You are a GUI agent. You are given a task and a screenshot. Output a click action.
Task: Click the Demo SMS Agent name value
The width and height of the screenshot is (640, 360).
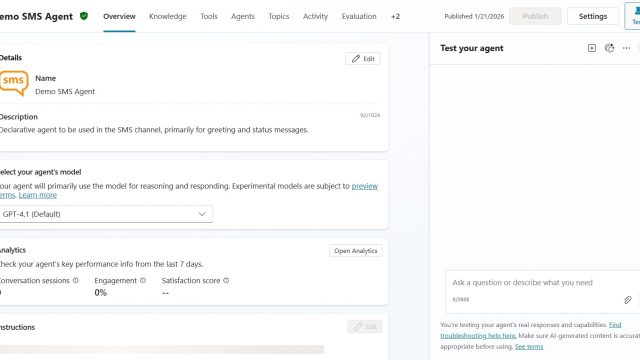65,91
